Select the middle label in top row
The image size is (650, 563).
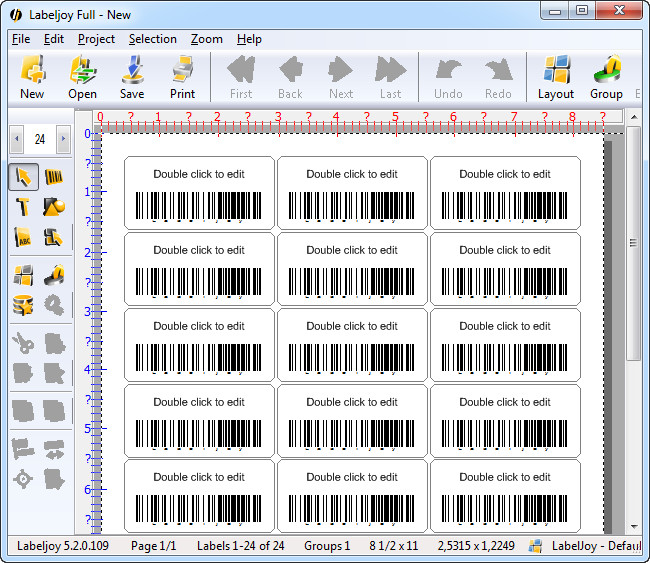(x=352, y=193)
